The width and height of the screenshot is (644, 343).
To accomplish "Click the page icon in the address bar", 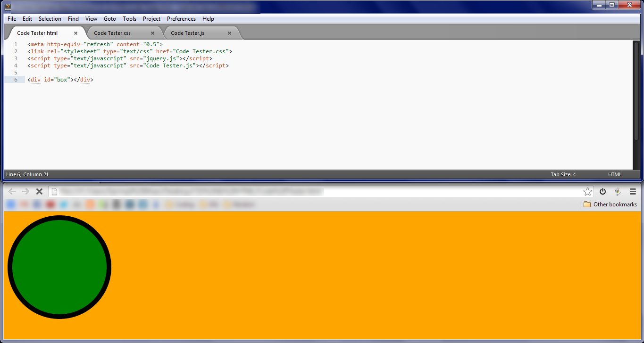I will point(54,191).
